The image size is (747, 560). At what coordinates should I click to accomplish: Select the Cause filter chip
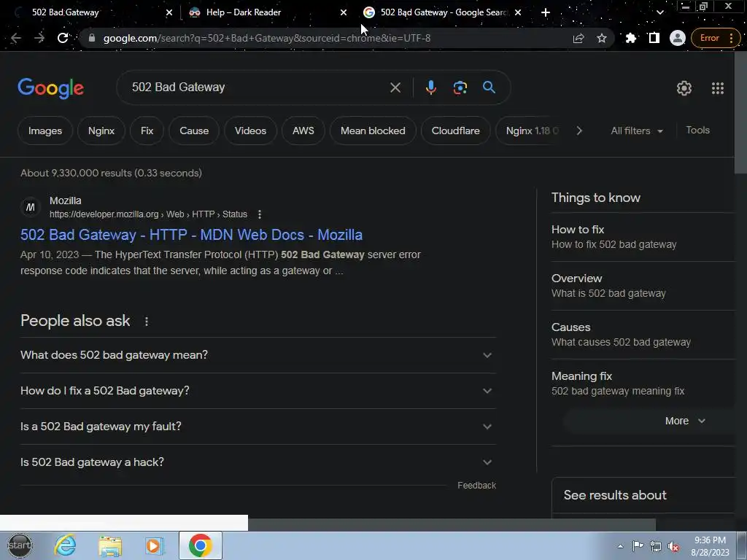click(x=194, y=131)
